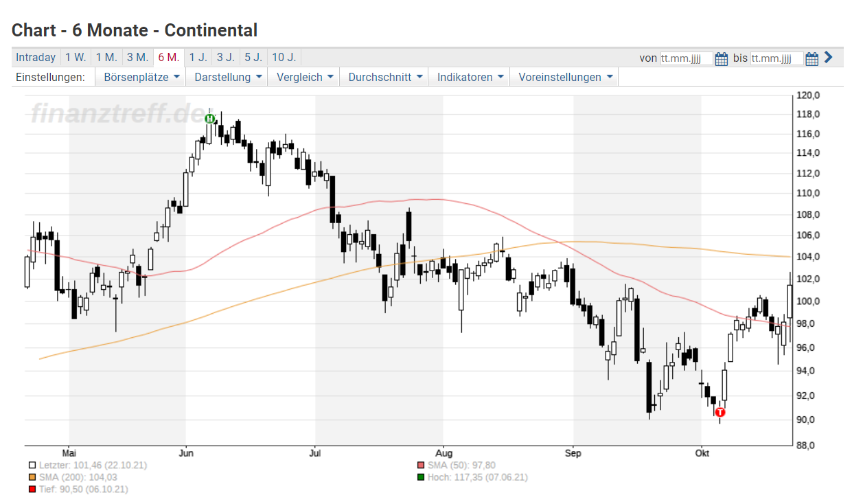Click the 'Okt' x-axis label
Viewport: 852px width, 504px height.
pyautogui.click(x=702, y=453)
